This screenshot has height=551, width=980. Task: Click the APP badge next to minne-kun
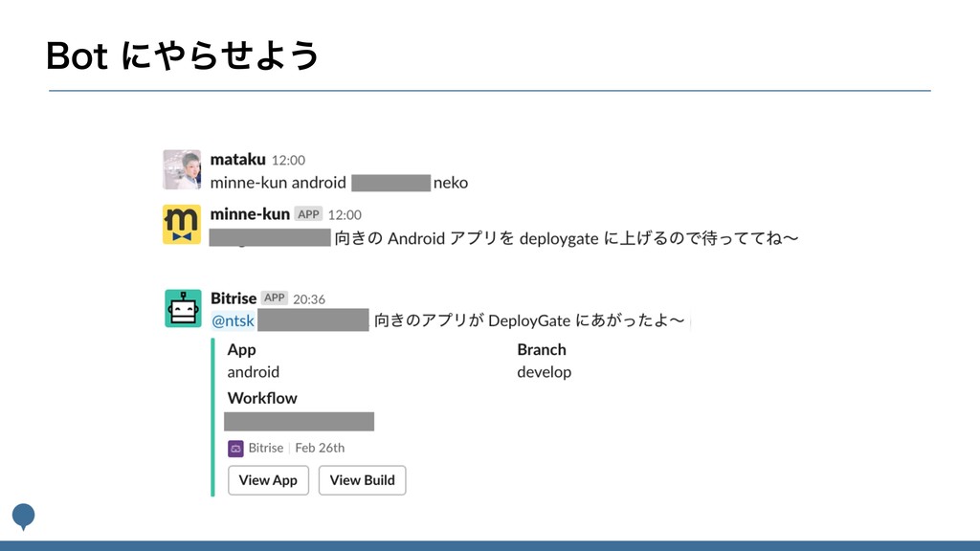pyautogui.click(x=309, y=214)
